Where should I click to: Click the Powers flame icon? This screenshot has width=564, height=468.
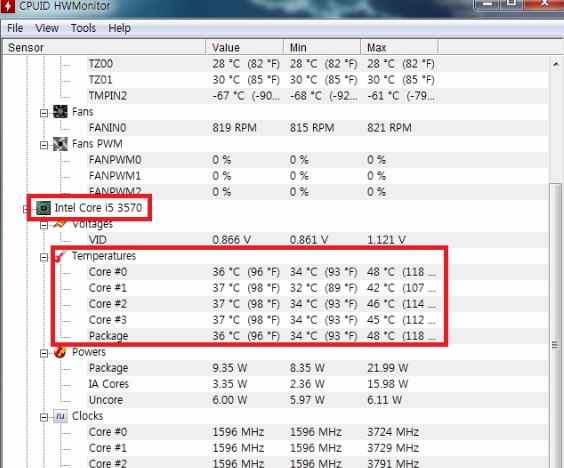tap(60, 352)
